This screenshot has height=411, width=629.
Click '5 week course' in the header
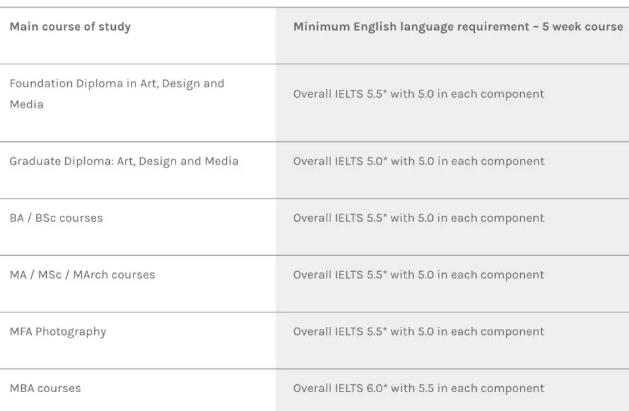tap(582, 26)
